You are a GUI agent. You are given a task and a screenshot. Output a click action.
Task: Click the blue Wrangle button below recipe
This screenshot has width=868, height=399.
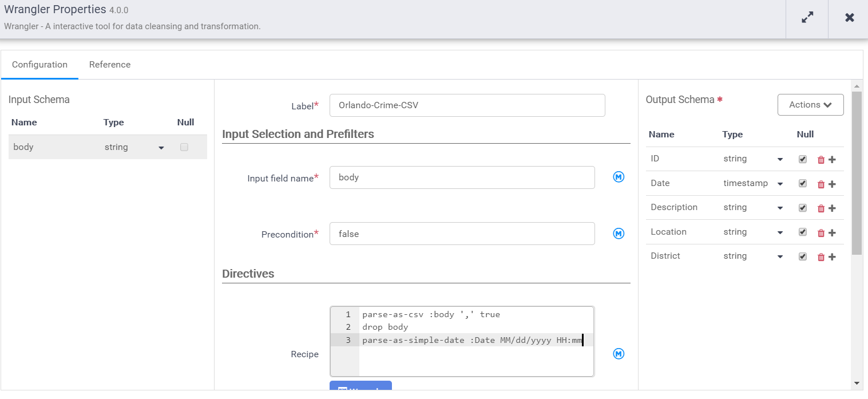point(360,387)
